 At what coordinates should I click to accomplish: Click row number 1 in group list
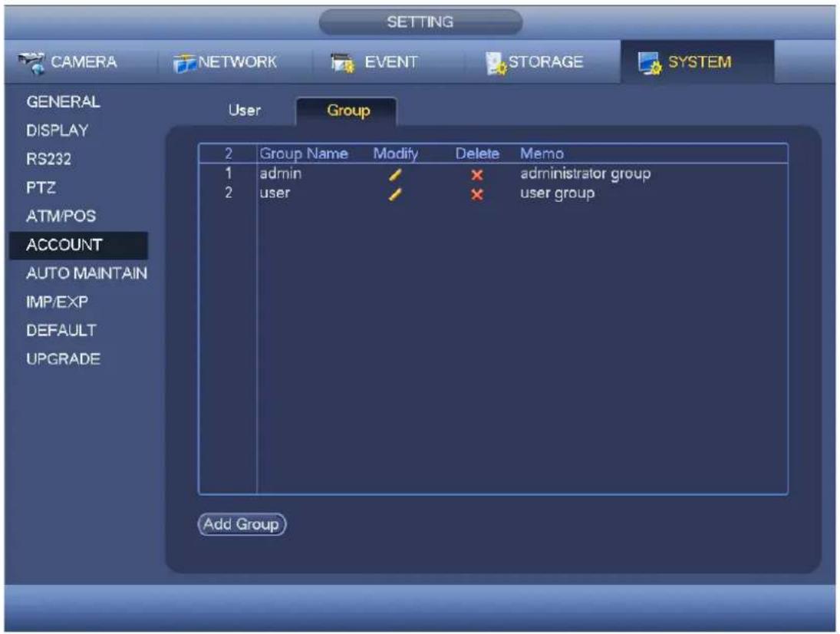click(229, 173)
